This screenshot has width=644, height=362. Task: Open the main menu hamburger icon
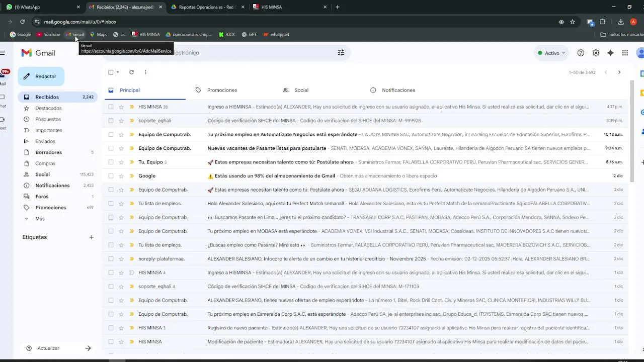(x=3, y=53)
